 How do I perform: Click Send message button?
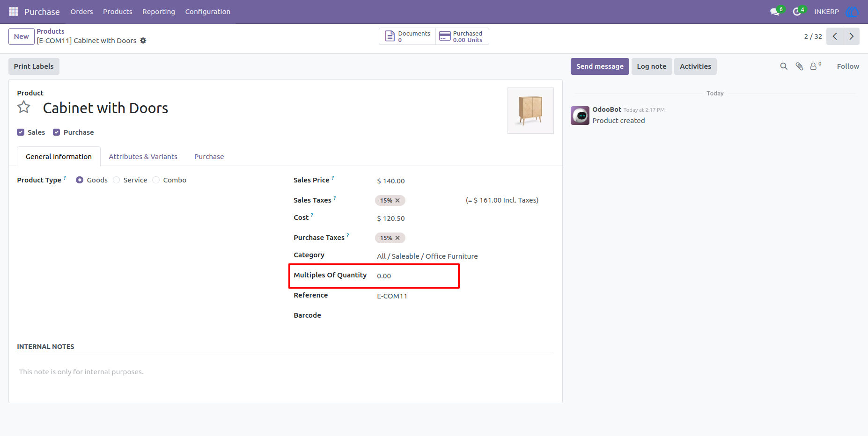600,66
